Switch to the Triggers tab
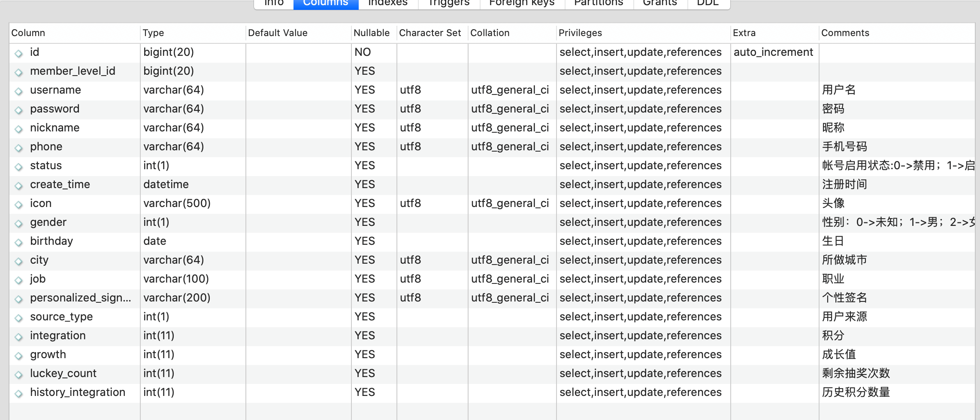Screen dimensions: 980x420 click(x=448, y=3)
